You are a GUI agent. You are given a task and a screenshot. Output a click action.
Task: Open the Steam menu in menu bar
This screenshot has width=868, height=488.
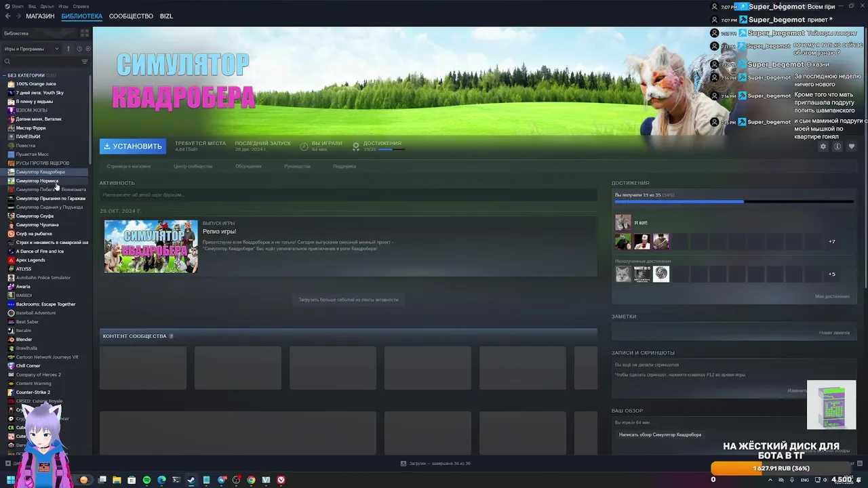point(15,6)
